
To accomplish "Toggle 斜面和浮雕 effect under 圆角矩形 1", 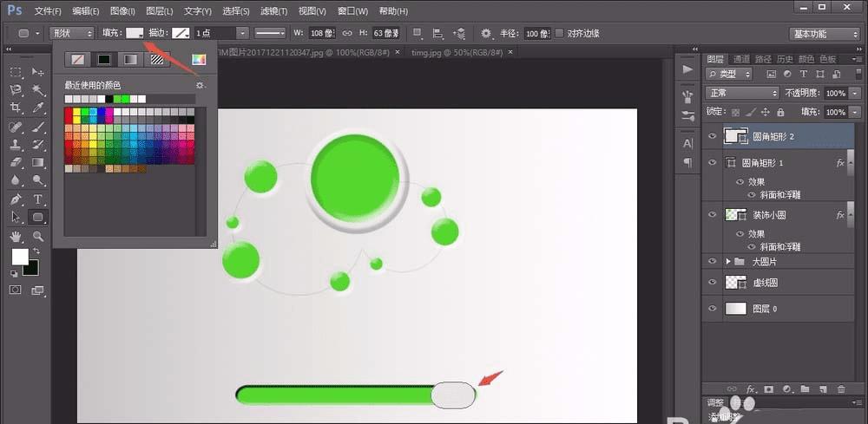I will coord(751,194).
